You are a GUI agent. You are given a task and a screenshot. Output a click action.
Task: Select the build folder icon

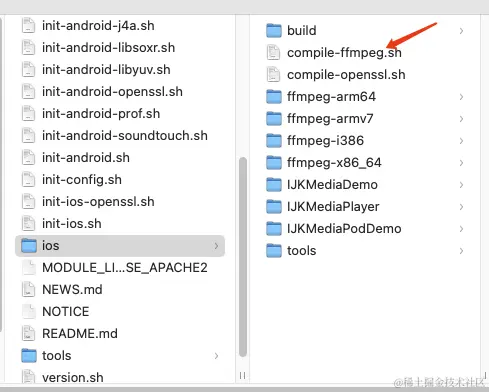(274, 30)
